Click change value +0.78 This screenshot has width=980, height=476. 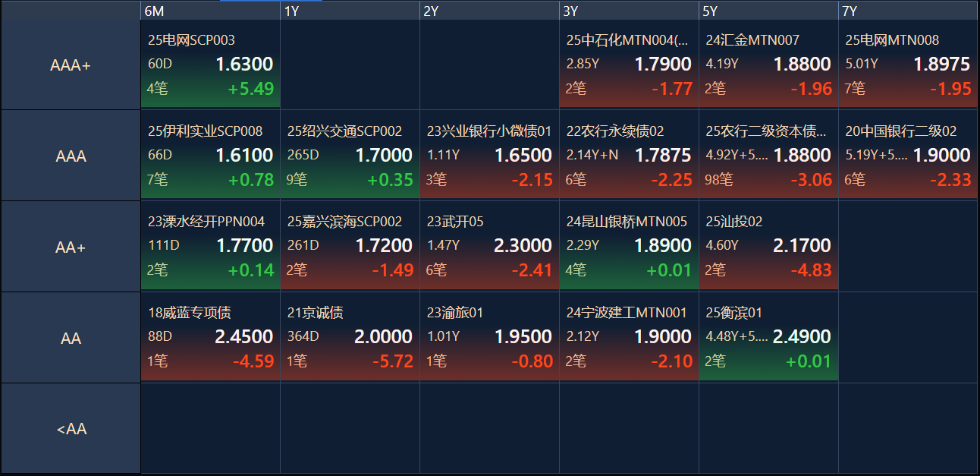[251, 180]
